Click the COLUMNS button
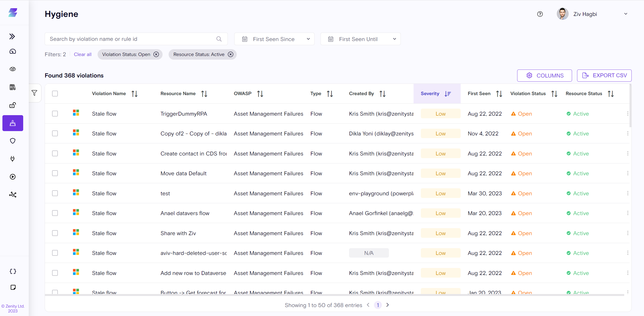The height and width of the screenshot is (316, 644). (x=544, y=76)
